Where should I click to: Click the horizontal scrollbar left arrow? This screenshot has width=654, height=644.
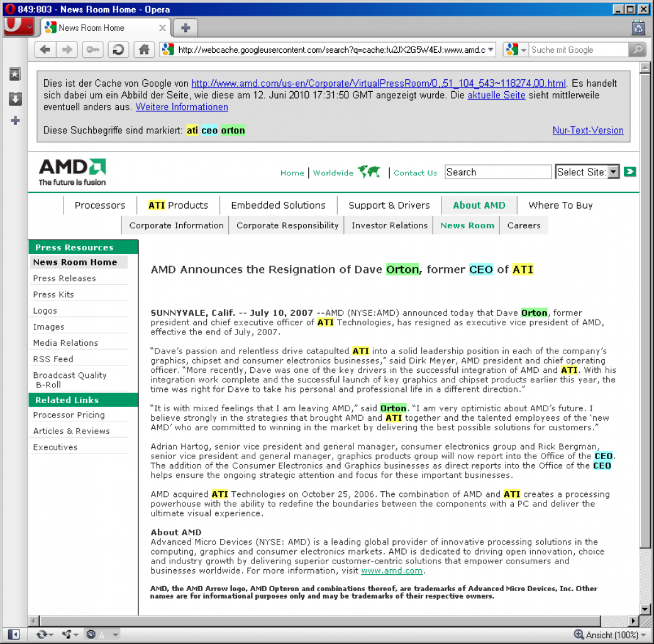click(34, 621)
